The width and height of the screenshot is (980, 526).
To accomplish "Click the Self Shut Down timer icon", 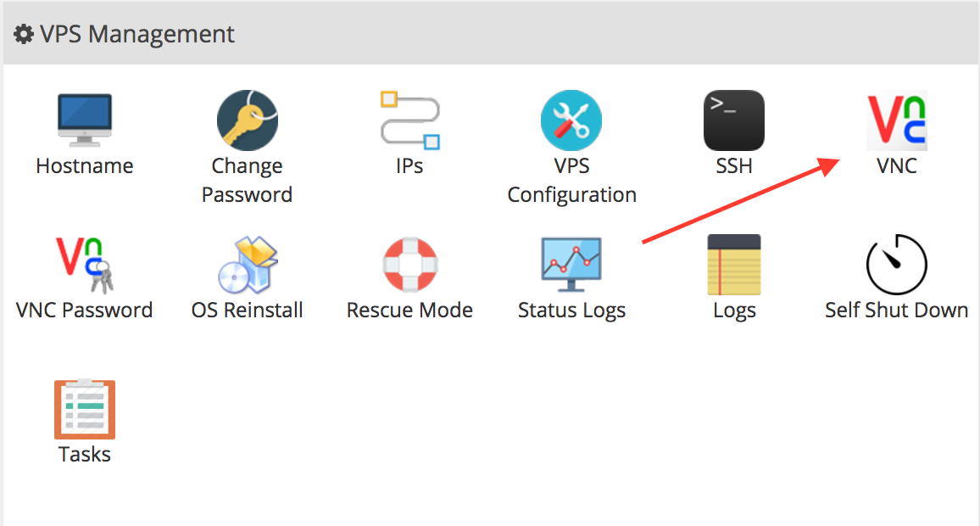I will [896, 265].
